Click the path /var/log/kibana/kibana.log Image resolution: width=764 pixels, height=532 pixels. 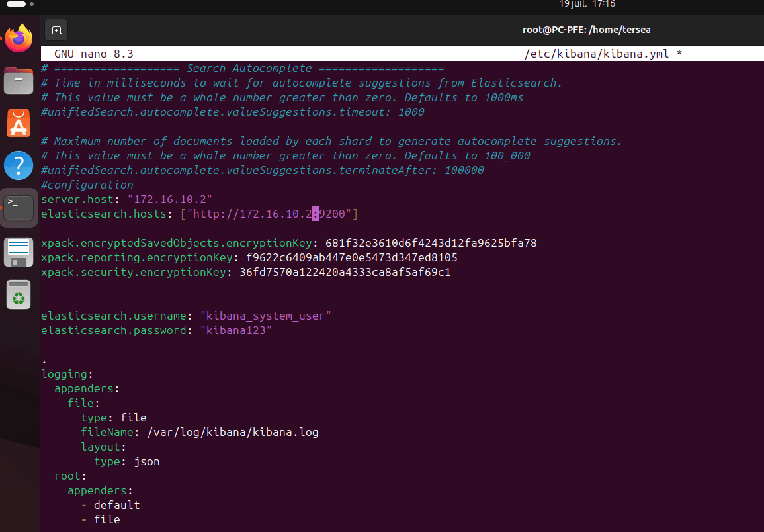[232, 433]
